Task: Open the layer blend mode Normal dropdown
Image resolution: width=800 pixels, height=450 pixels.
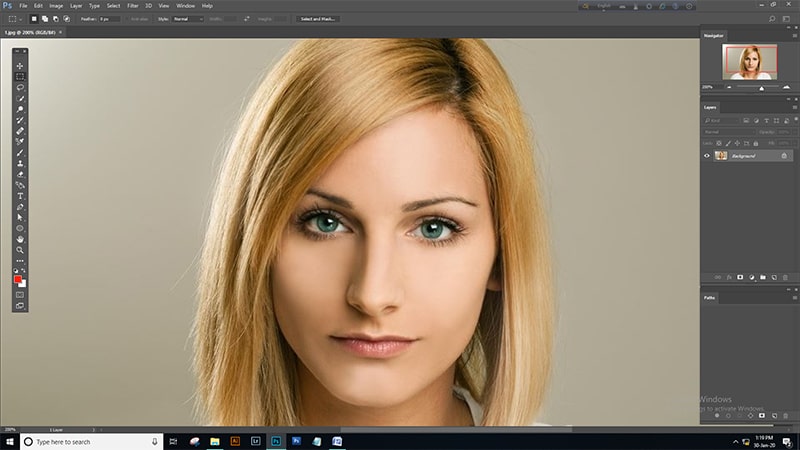Action: pos(729,132)
